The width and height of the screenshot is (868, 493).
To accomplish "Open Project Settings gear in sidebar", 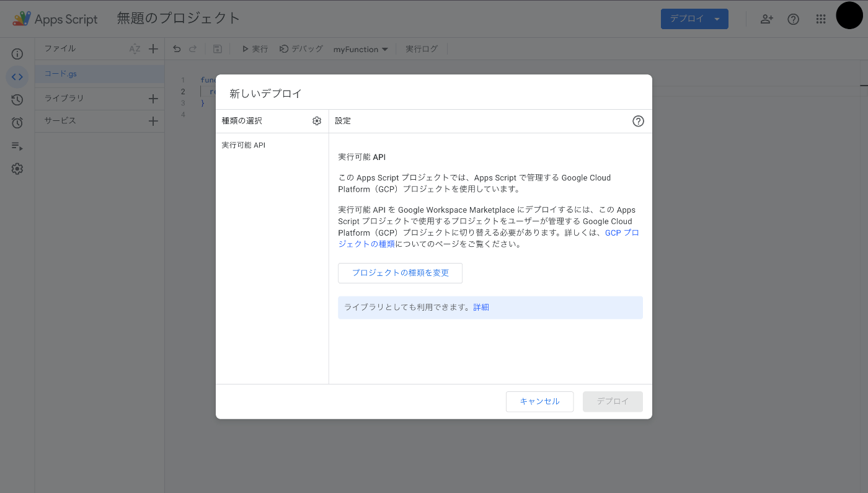I will [x=17, y=169].
